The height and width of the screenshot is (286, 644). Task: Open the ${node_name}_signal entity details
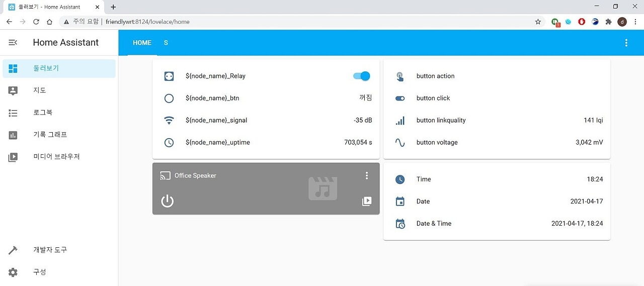point(216,120)
